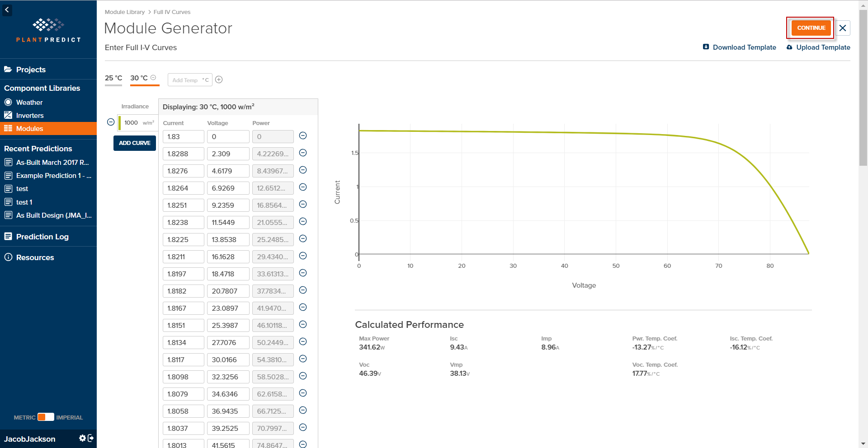Close the Module Generator with X
Screen dimensions: 868x448
[x=843, y=28]
